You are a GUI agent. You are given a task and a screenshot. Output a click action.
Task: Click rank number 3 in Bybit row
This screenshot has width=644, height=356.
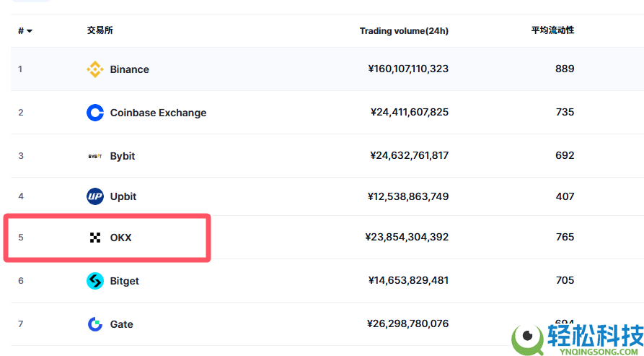[x=20, y=156]
